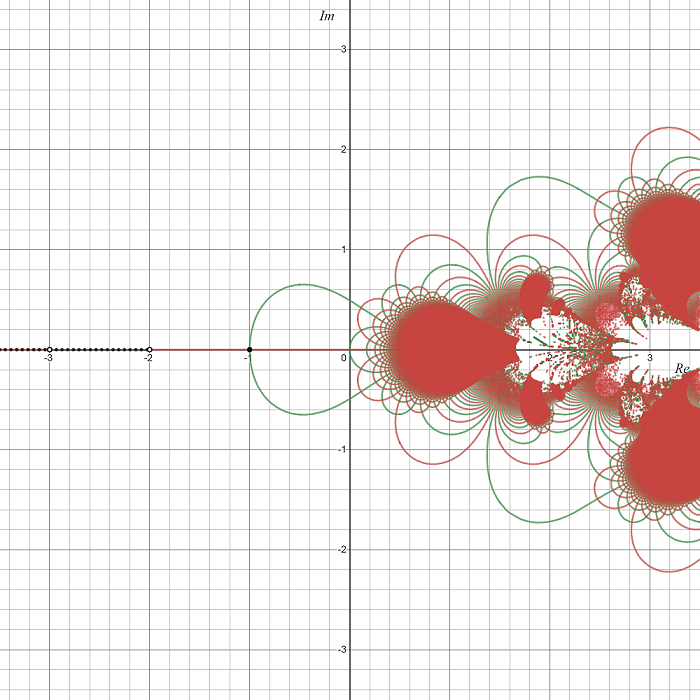The image size is (700, 700).
Task: Click the red line segment between -2 and -1
Action: 200,350
